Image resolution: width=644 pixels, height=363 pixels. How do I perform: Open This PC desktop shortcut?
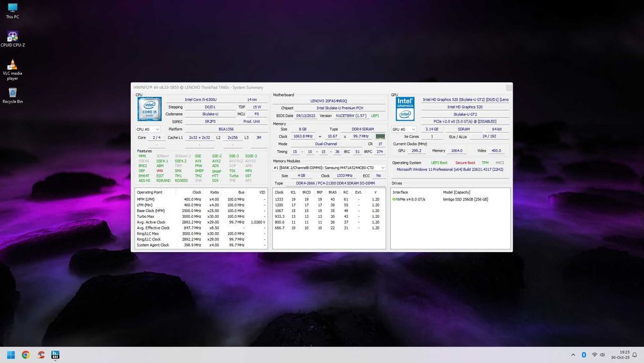[x=12, y=11]
